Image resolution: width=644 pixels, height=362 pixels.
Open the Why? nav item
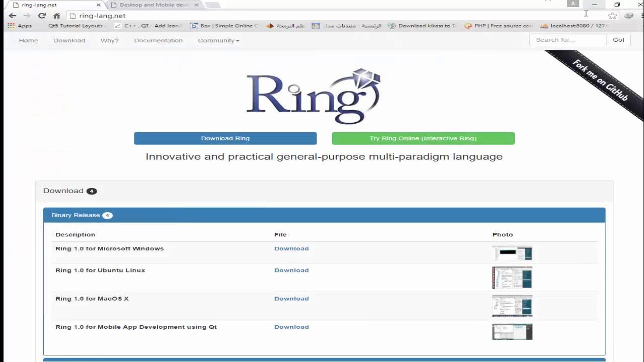[x=110, y=40]
